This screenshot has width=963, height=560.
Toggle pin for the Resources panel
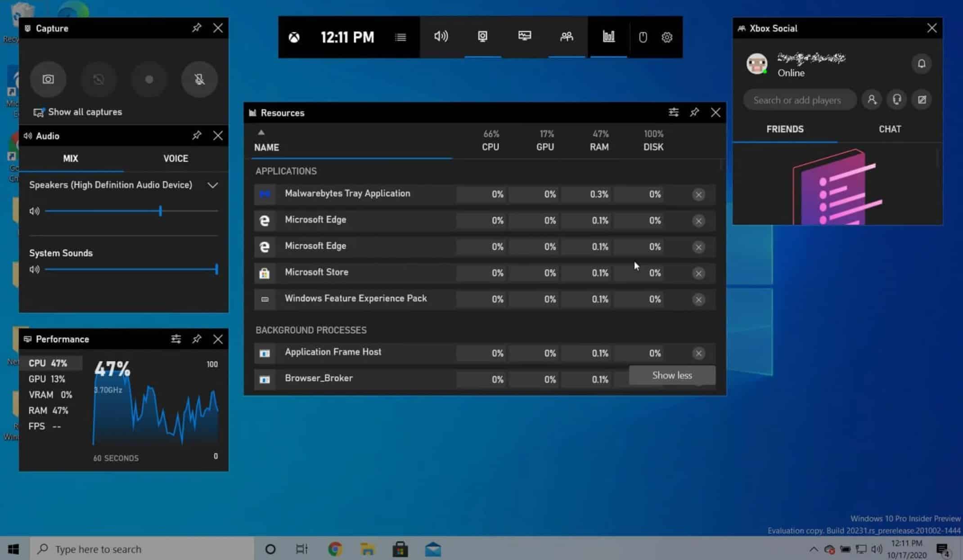[x=694, y=112]
